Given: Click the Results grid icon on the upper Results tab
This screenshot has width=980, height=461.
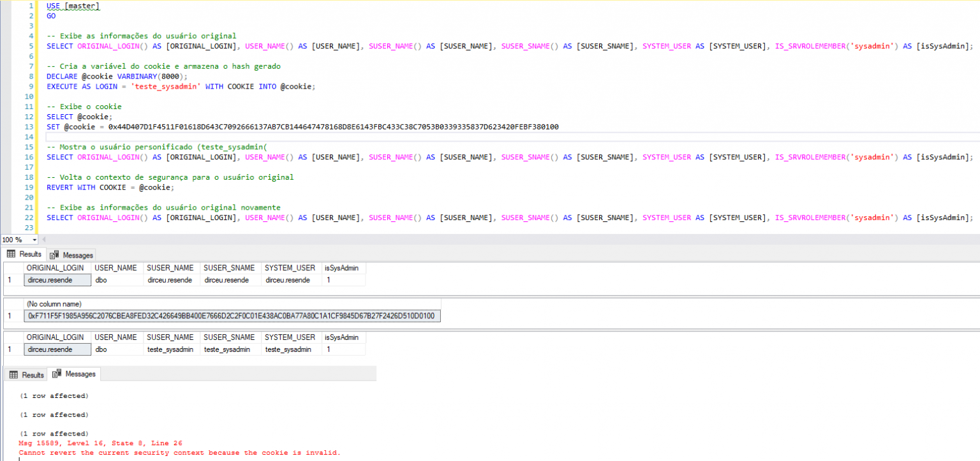Looking at the screenshot, I should (x=12, y=254).
